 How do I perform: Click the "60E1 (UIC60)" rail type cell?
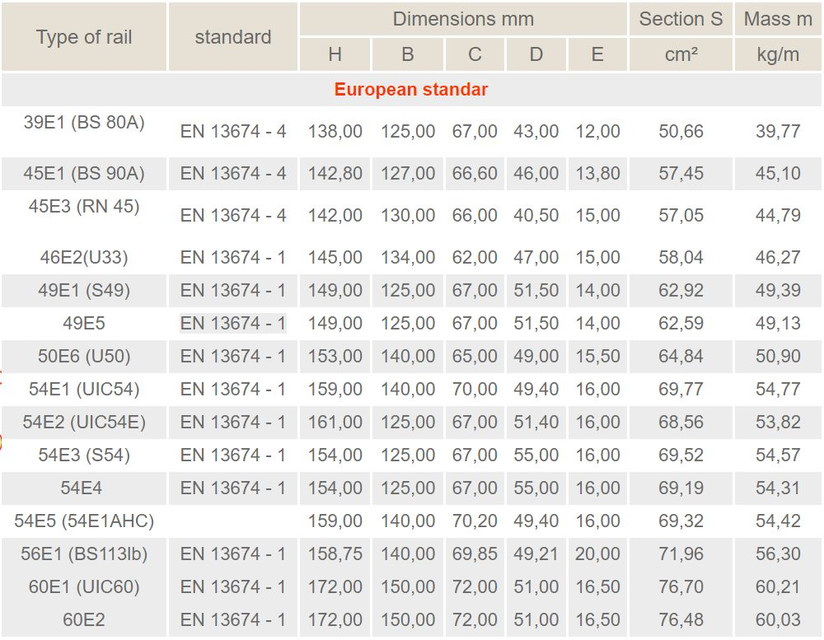point(84,587)
